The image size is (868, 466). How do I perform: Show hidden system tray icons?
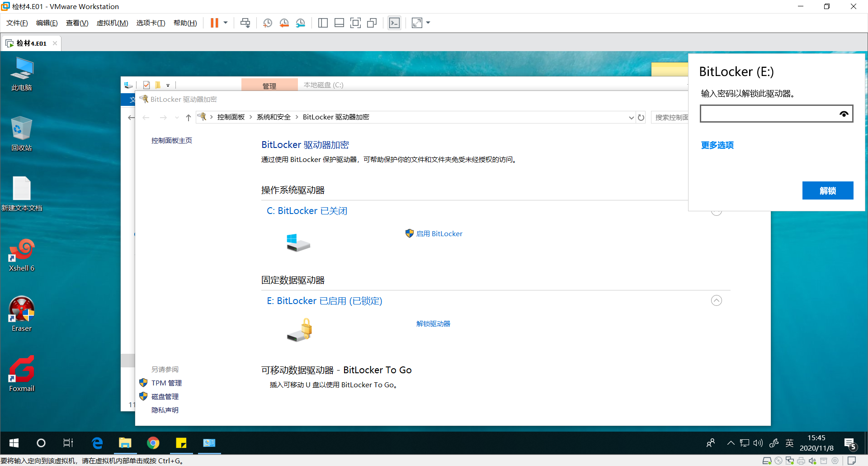point(731,443)
